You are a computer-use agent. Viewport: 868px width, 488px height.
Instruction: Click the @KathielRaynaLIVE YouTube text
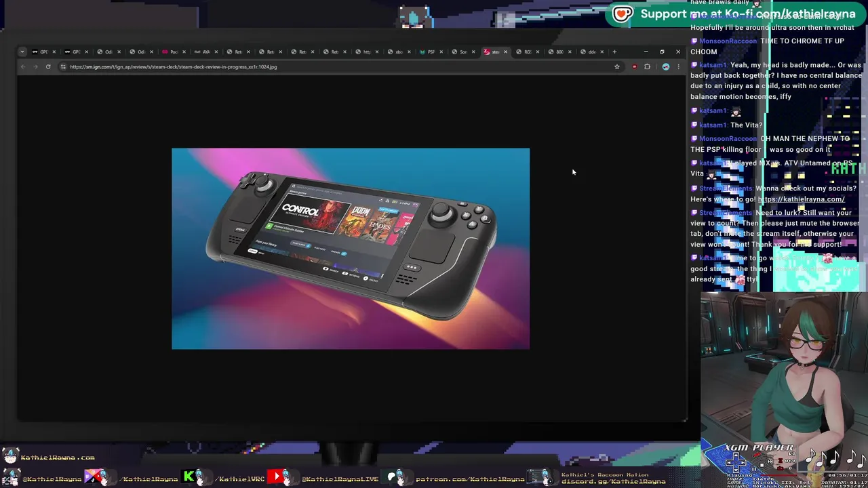point(340,479)
